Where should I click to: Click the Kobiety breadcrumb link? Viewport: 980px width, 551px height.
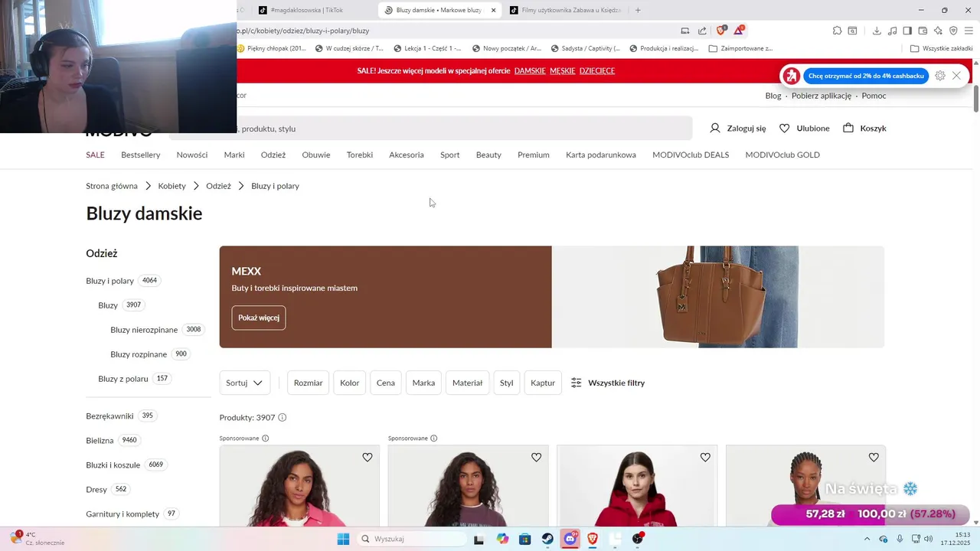172,186
